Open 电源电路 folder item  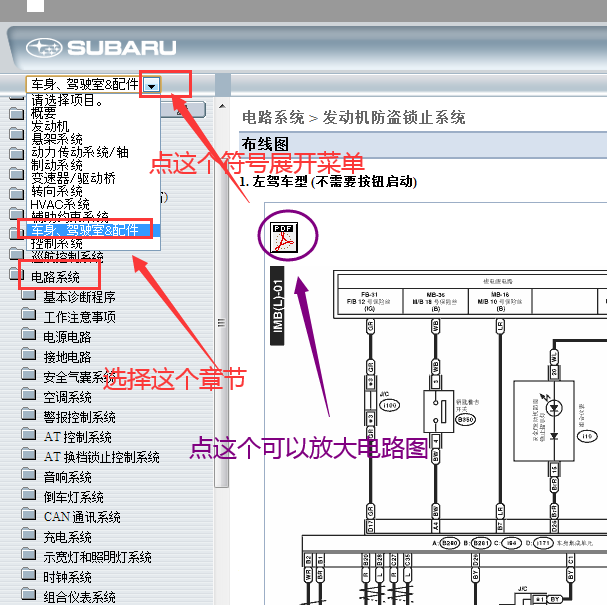click(x=67, y=337)
